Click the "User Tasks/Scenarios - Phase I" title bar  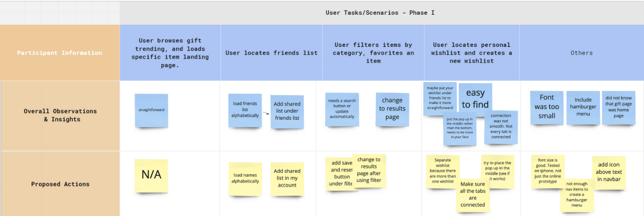[380, 13]
